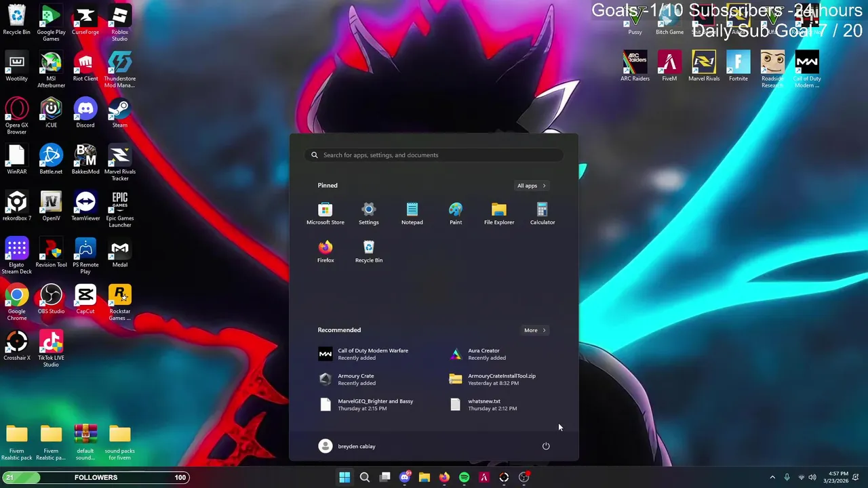Open Settings from the Start menu
The height and width of the screenshot is (488, 868).
pyautogui.click(x=369, y=213)
